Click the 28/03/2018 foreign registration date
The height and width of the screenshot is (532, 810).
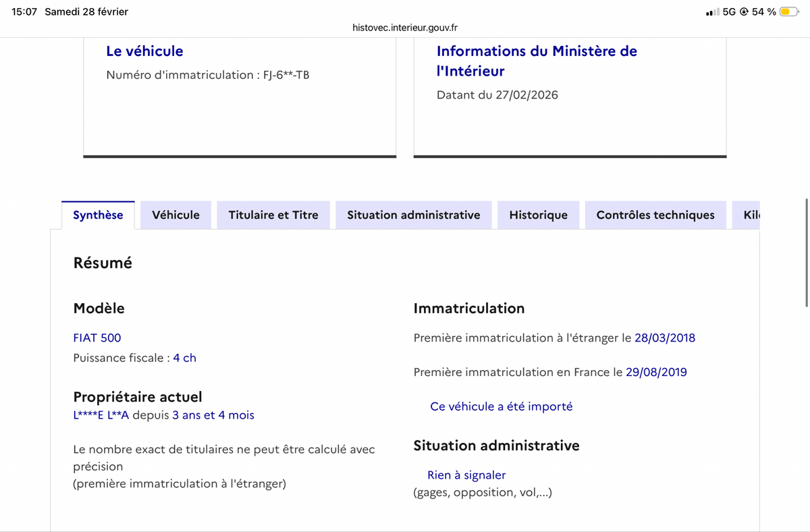(664, 338)
